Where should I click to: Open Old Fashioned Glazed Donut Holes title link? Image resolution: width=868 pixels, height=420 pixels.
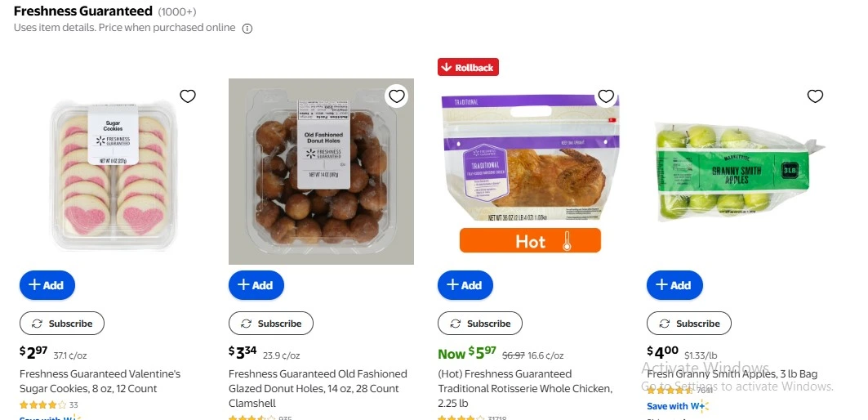coord(317,381)
